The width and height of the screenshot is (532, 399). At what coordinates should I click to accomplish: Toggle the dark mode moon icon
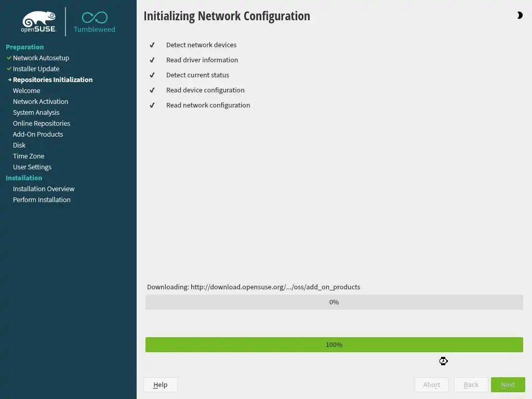pyautogui.click(x=520, y=16)
